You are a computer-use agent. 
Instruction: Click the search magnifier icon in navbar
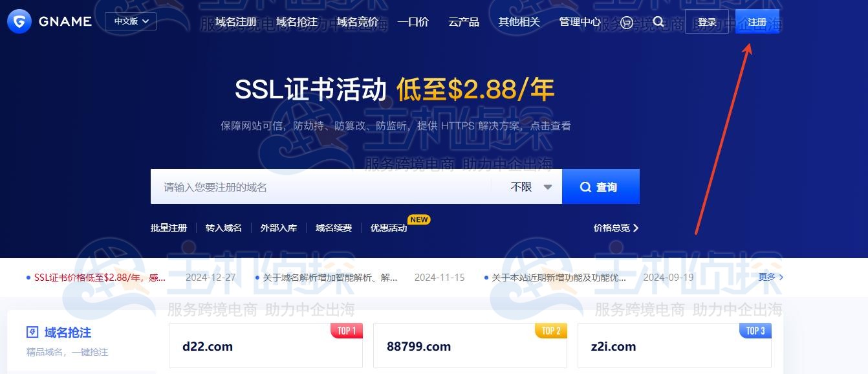point(658,21)
